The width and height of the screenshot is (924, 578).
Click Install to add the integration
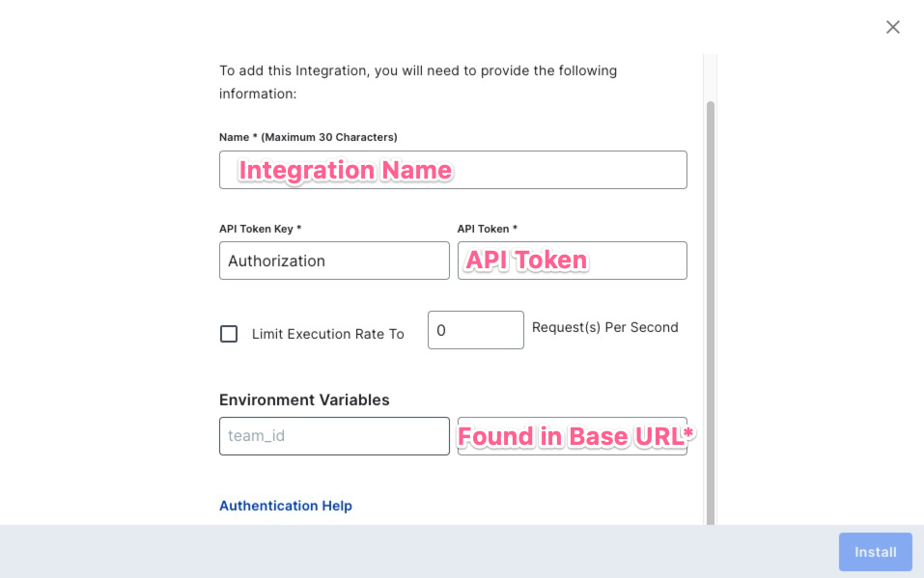875,551
